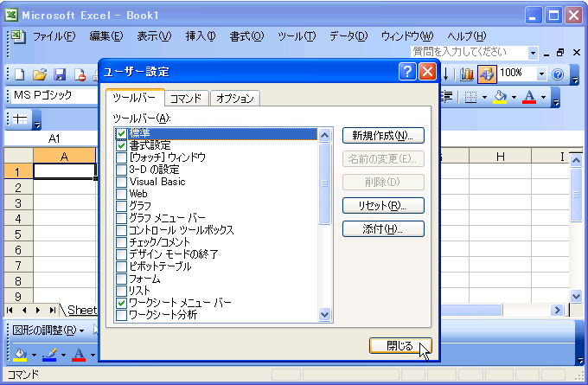Click Font Color icon in drawing toolbar

79,354
